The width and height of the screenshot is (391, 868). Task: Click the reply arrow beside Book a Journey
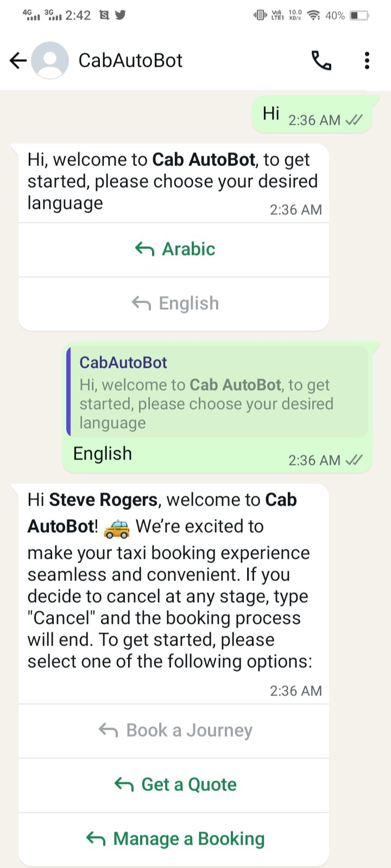(109, 730)
